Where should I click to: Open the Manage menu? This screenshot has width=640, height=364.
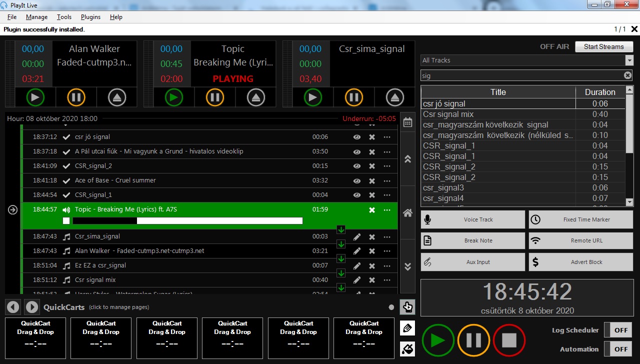(36, 17)
